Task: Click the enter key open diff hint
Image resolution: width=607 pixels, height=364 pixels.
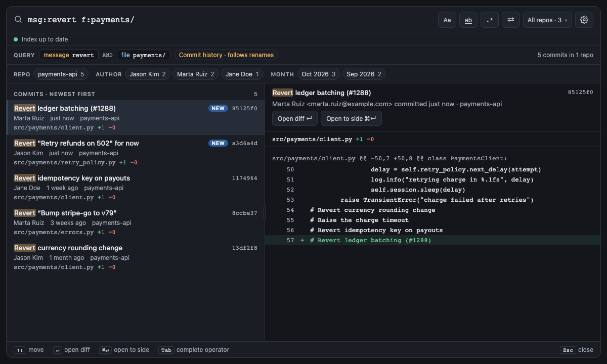Action: pos(72,350)
